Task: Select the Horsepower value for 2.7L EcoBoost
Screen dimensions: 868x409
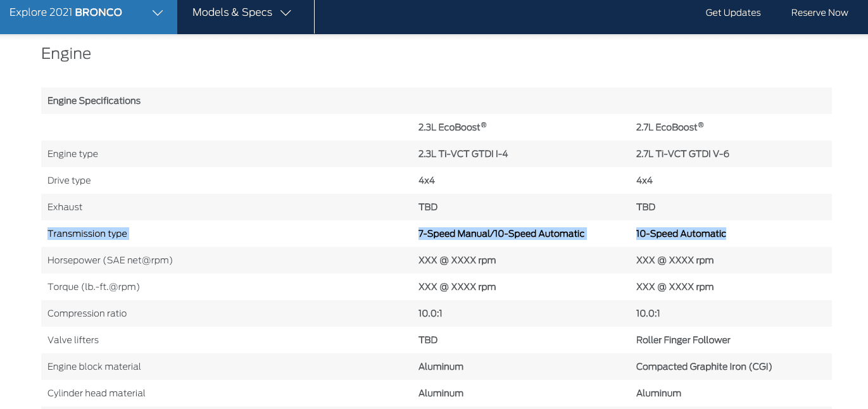Action: (x=675, y=260)
